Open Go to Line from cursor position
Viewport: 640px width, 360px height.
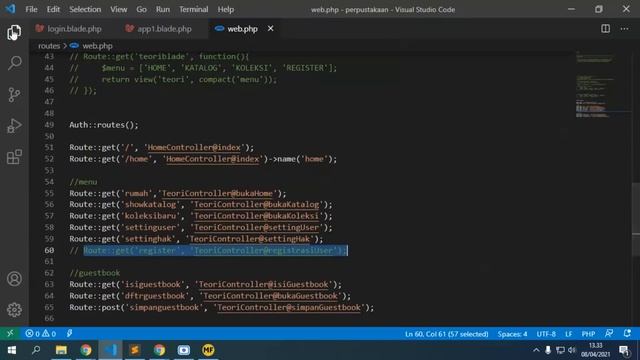(447, 334)
